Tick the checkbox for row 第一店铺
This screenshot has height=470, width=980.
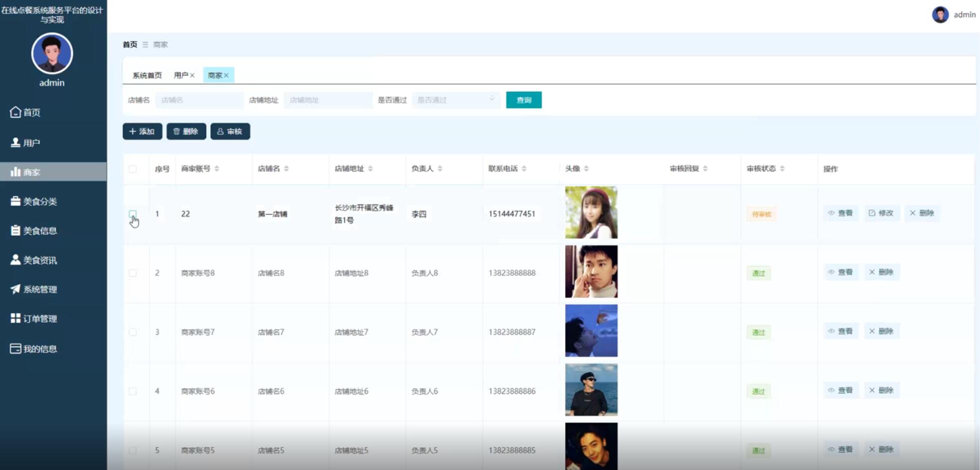[133, 214]
